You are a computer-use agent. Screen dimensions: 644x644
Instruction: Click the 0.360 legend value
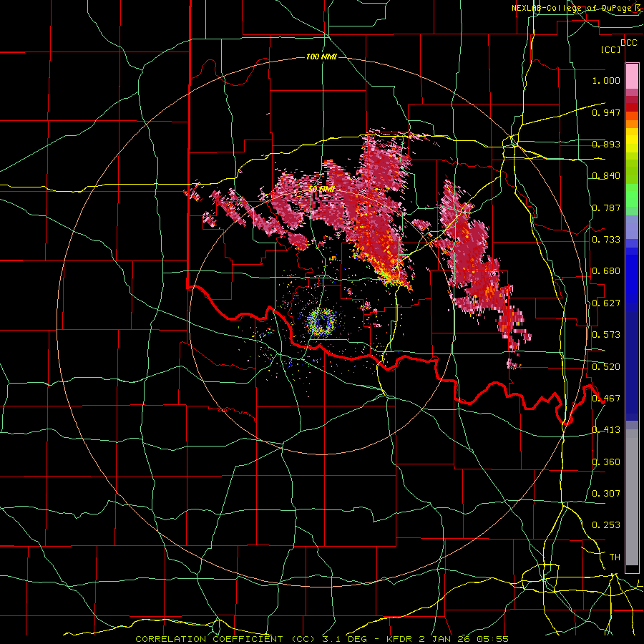[x=606, y=462]
